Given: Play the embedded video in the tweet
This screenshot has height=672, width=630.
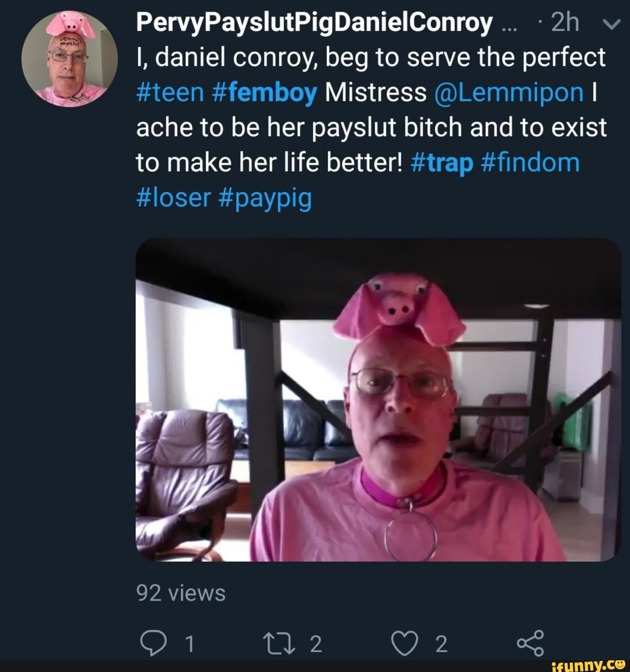Looking at the screenshot, I should (x=378, y=400).
